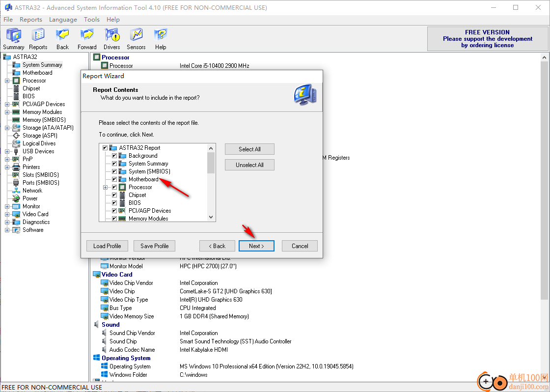Open the Sensors toolbar icon

click(x=136, y=39)
